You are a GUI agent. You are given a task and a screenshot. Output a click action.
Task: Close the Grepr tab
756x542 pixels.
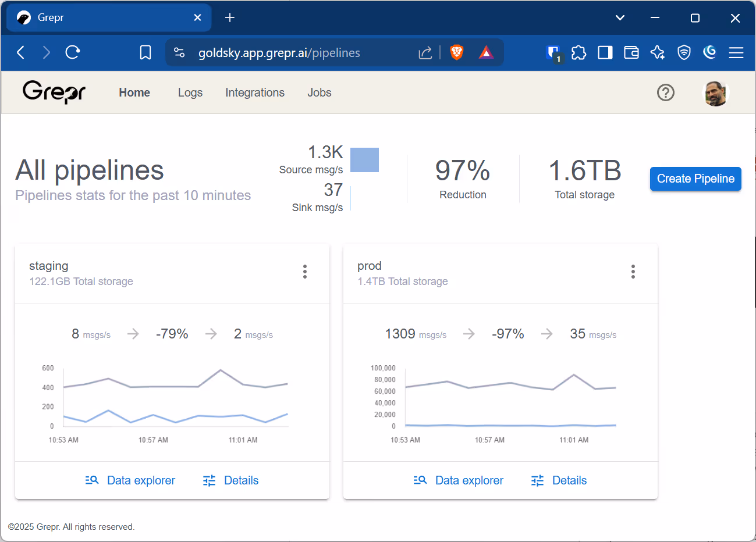pyautogui.click(x=197, y=17)
